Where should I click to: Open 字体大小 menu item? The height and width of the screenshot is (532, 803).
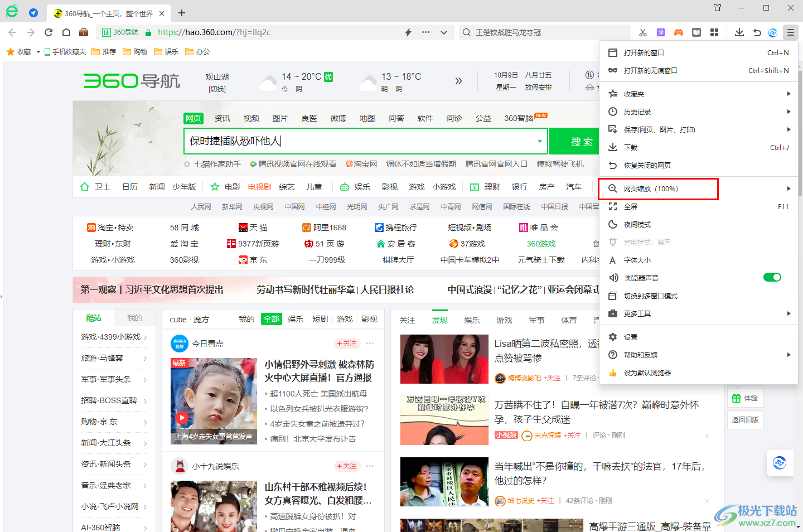pyautogui.click(x=699, y=260)
